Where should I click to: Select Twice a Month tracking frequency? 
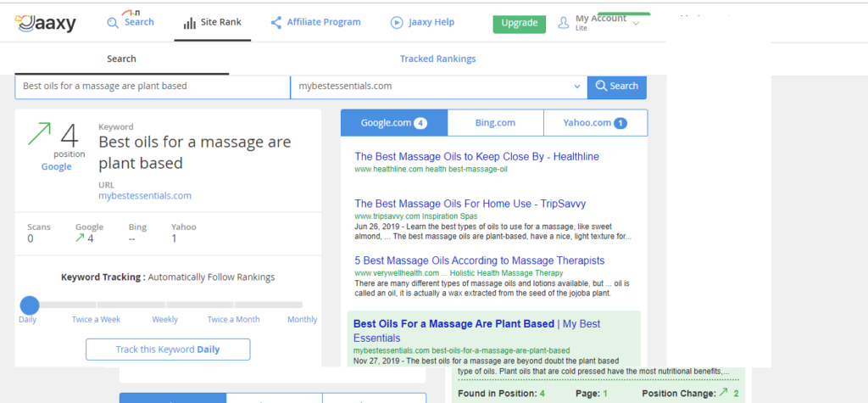tap(233, 319)
